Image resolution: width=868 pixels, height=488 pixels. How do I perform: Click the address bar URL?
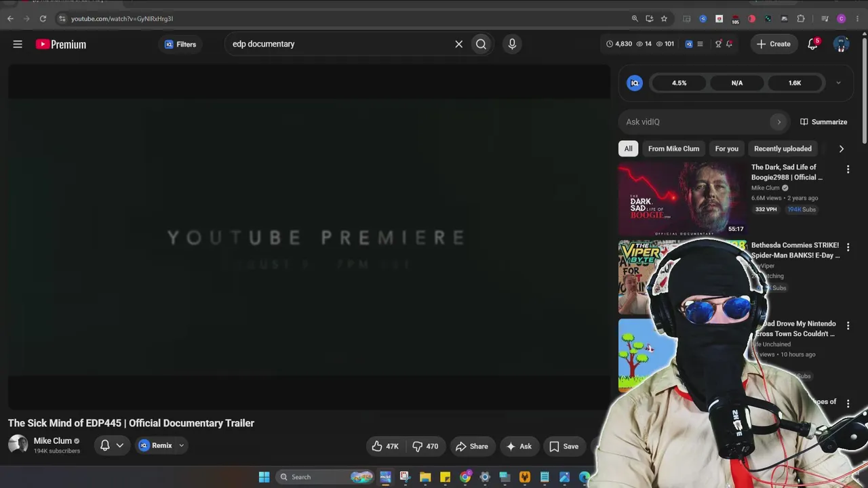pyautogui.click(x=122, y=18)
